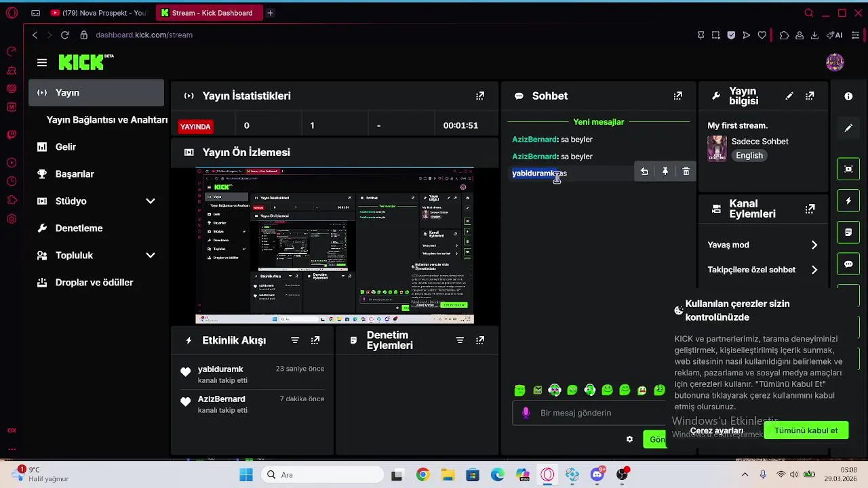
Task: Click the document icon in right sidebar
Action: point(848,232)
